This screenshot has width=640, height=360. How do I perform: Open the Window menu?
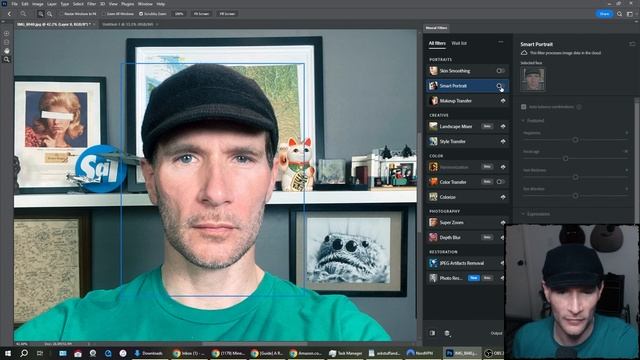(145, 4)
